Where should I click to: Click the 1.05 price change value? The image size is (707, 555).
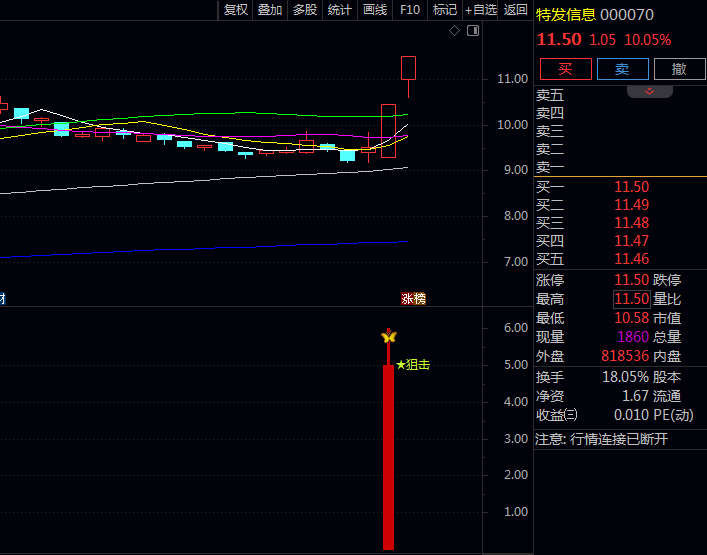click(602, 40)
